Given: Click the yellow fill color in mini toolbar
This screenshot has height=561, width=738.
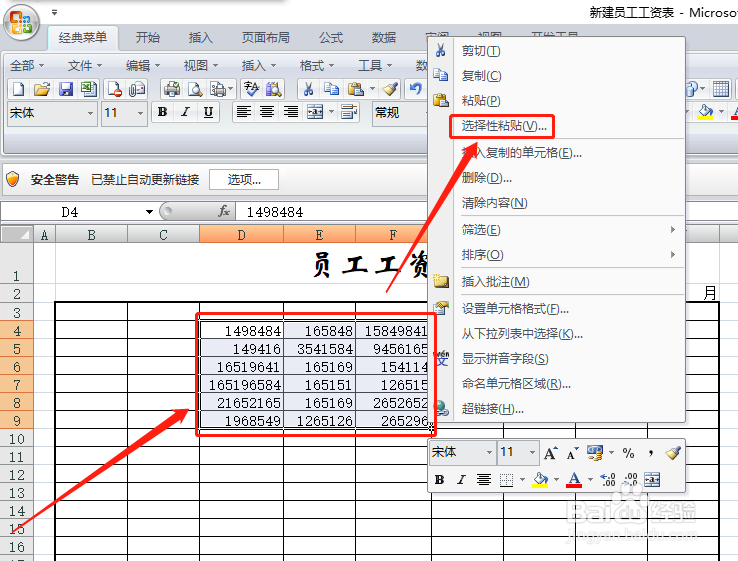Looking at the screenshot, I should pos(540,480).
